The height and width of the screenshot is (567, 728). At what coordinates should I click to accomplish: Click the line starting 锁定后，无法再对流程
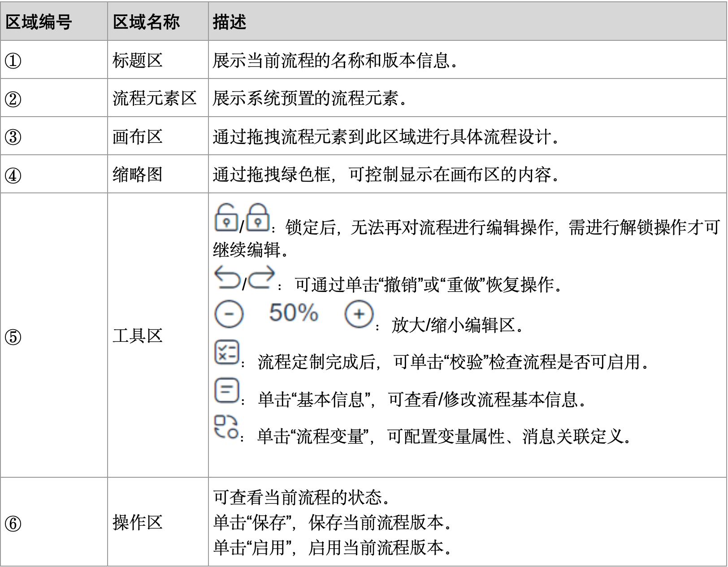(503, 227)
